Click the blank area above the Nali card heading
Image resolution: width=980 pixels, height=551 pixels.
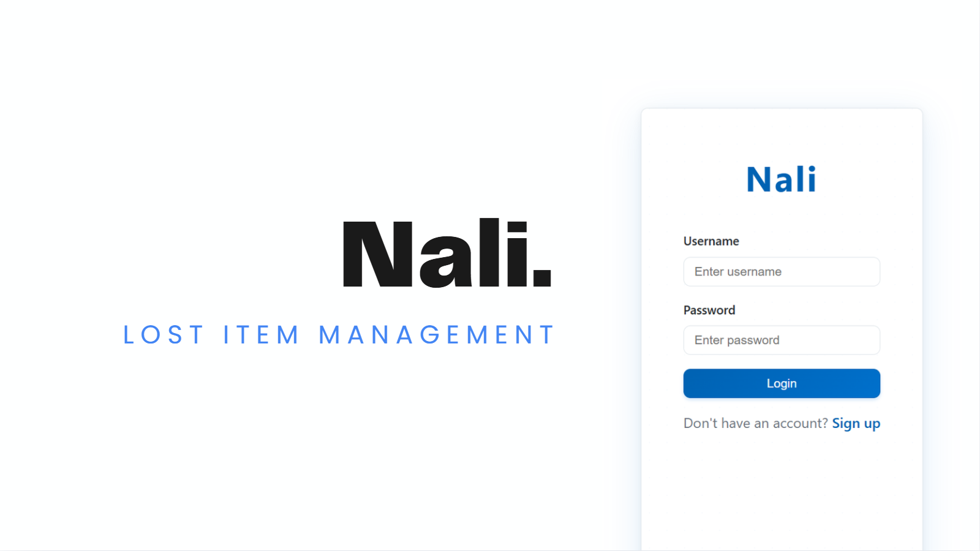pyautogui.click(x=782, y=135)
